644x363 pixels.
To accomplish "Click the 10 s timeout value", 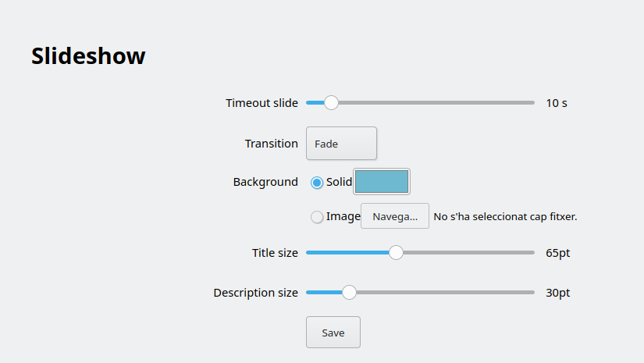I will (557, 103).
